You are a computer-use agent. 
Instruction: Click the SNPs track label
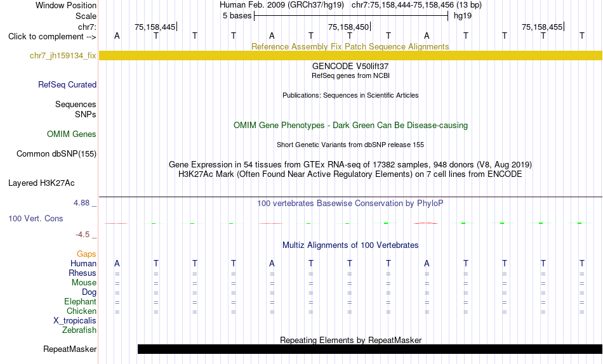(x=86, y=115)
